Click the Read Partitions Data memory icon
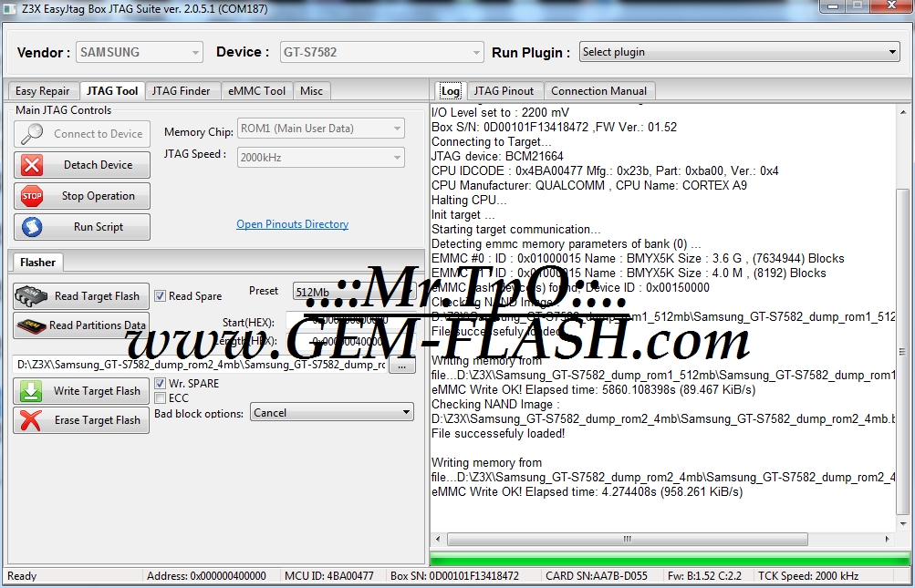The width and height of the screenshot is (915, 588). [x=32, y=325]
